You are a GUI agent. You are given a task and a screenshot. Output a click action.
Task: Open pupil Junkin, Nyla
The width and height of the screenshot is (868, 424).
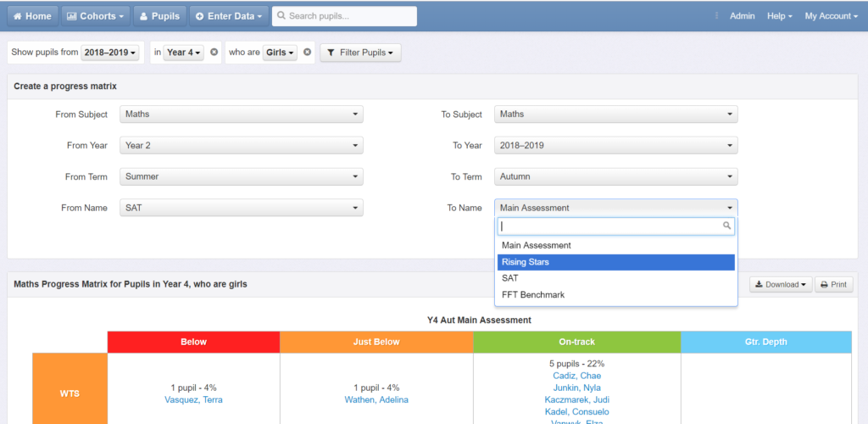click(576, 388)
